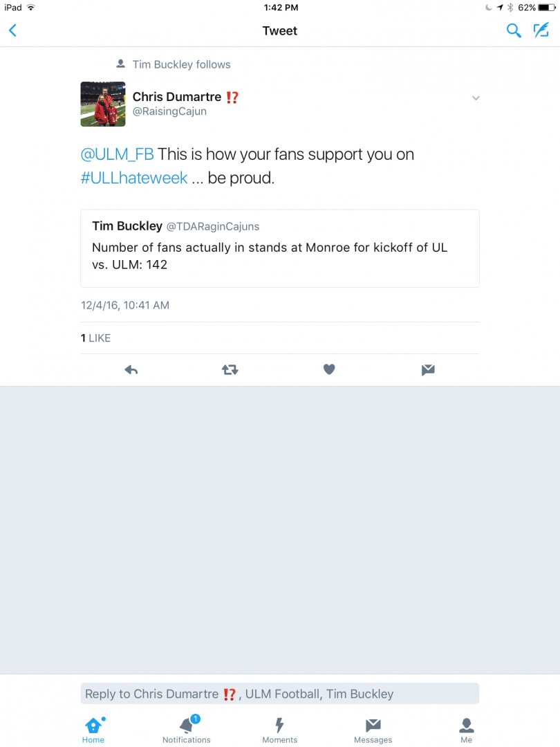Open the Notifications tab
This screenshot has height=747, width=560.
(187, 729)
